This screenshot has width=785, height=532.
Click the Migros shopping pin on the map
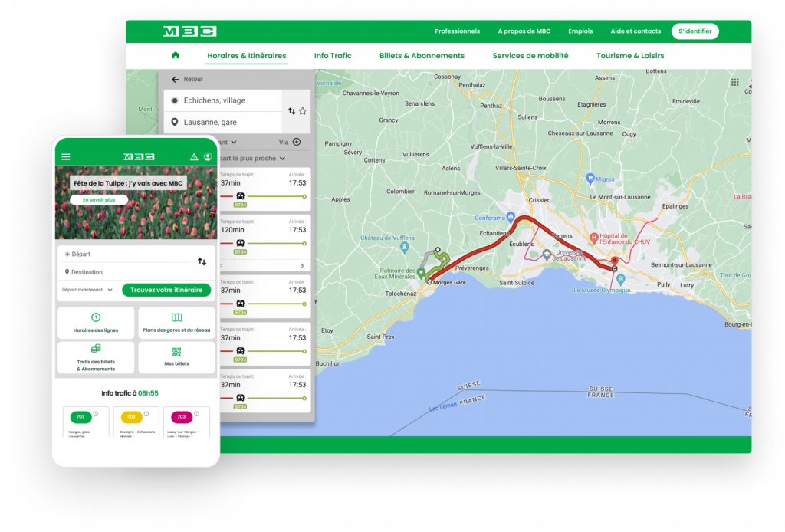(x=590, y=179)
